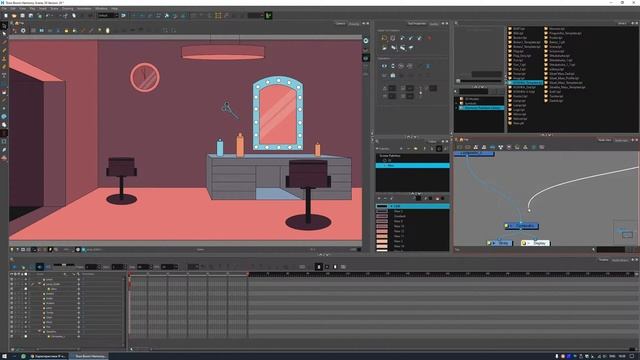
Task: Open the Default workspace dropdown
Action: (108, 16)
